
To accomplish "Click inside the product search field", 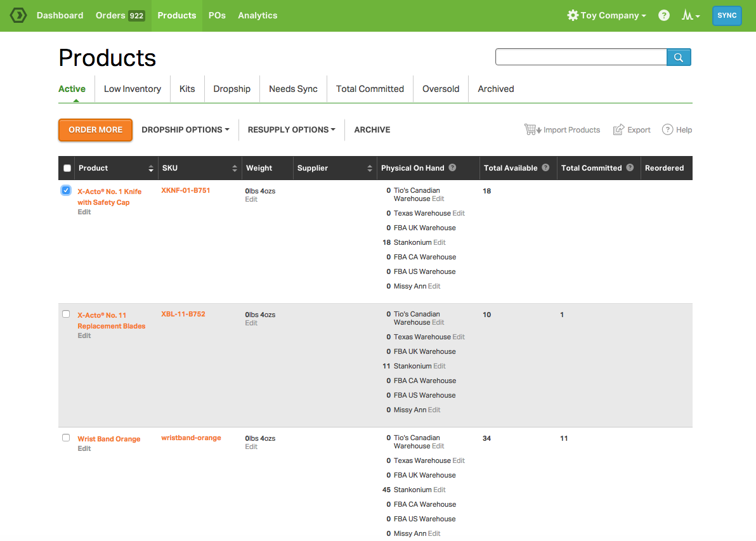I will click(x=580, y=56).
